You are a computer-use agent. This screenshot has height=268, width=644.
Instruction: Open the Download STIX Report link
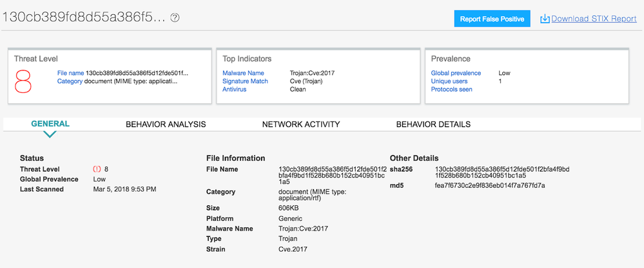tap(594, 19)
